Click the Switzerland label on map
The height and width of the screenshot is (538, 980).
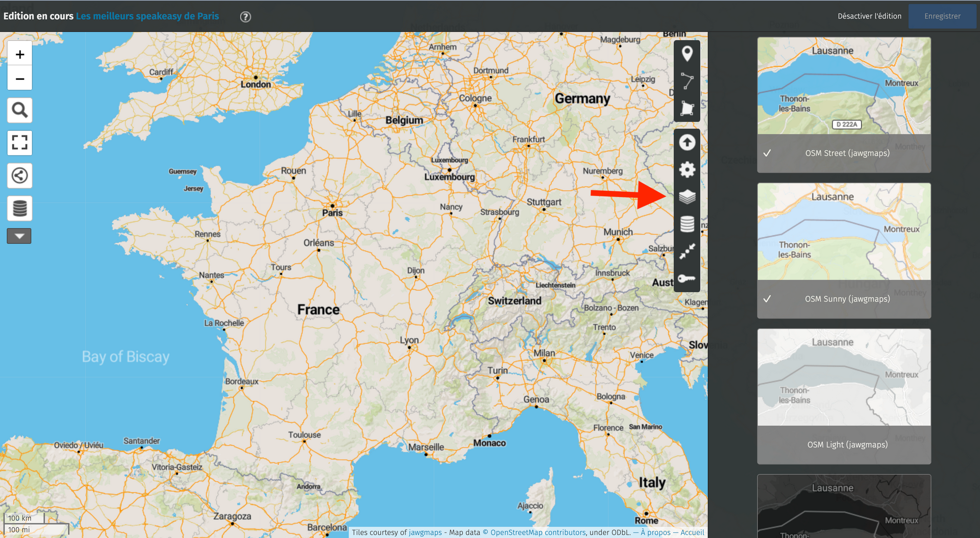pos(514,301)
